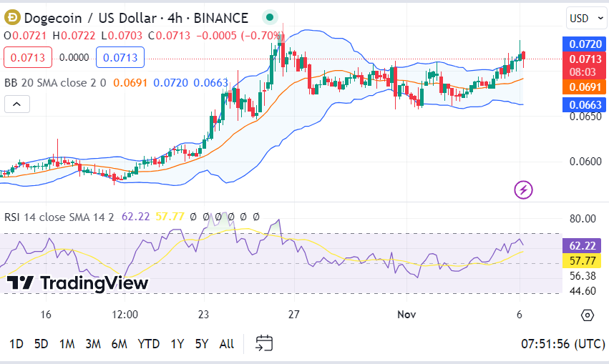Select the 1D time range

[x=16, y=344]
